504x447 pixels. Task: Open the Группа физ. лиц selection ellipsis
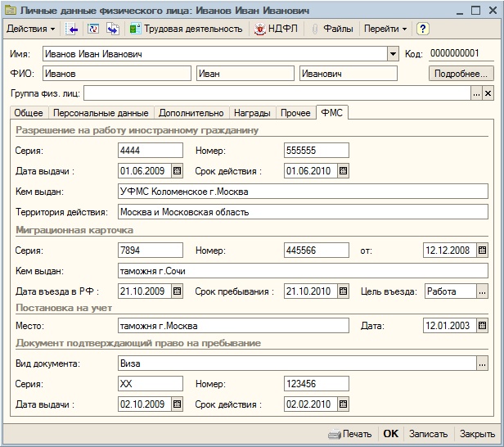[x=476, y=93]
